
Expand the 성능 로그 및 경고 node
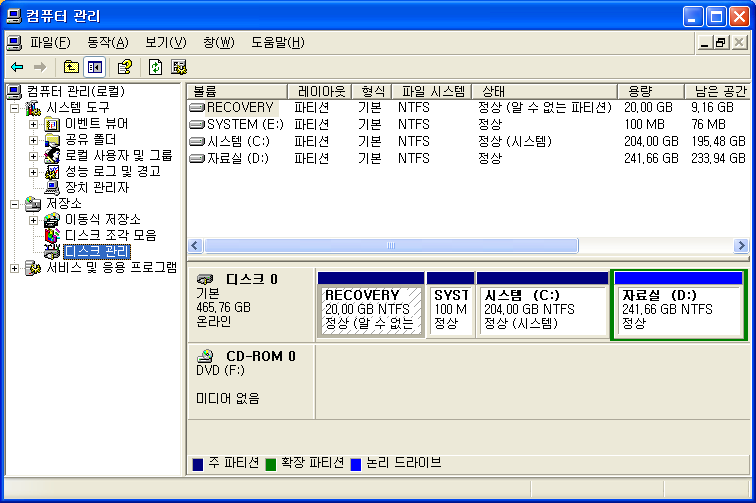point(33,172)
